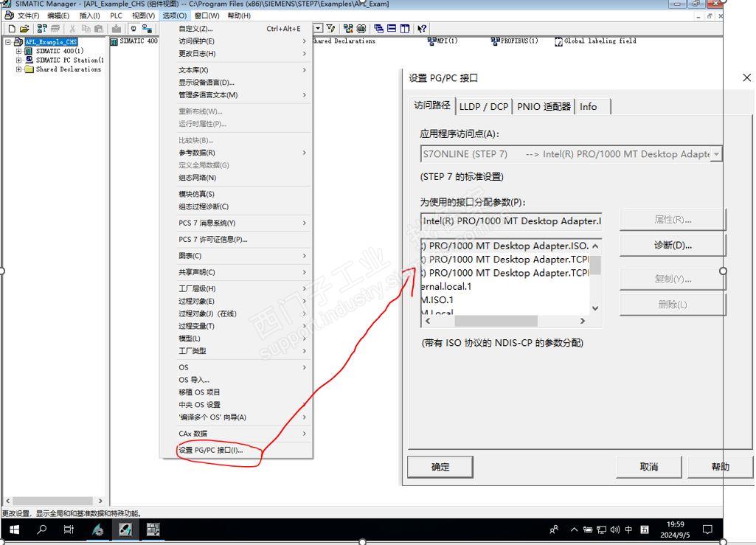Screen dimensions: 756x545
Task: Expand the SIMATIC PC Station tree node
Action: point(18,60)
